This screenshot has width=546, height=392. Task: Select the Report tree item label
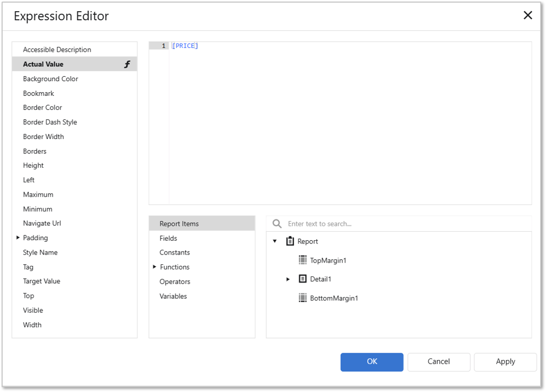coord(308,241)
